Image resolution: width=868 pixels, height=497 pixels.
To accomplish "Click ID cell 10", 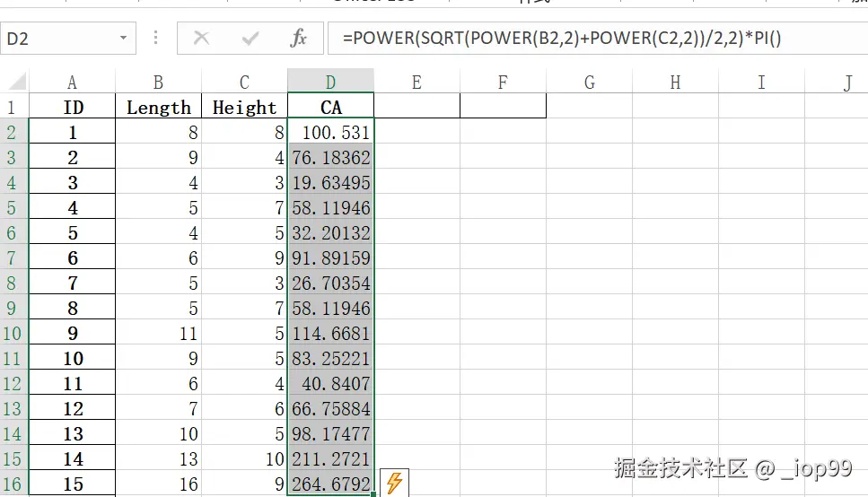I will click(x=72, y=358).
